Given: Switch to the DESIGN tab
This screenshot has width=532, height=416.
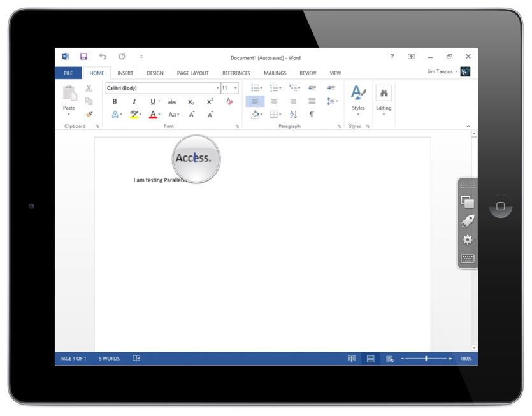Looking at the screenshot, I should (x=155, y=73).
